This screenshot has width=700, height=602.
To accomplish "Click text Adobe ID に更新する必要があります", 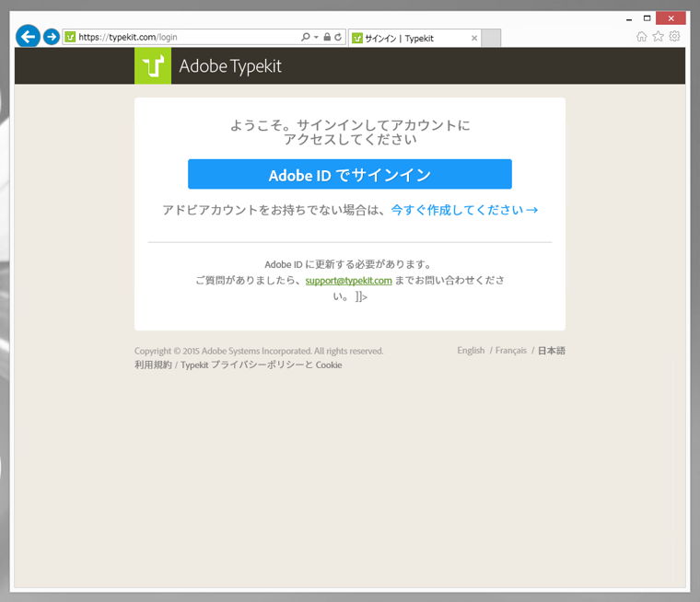I will click(348, 264).
